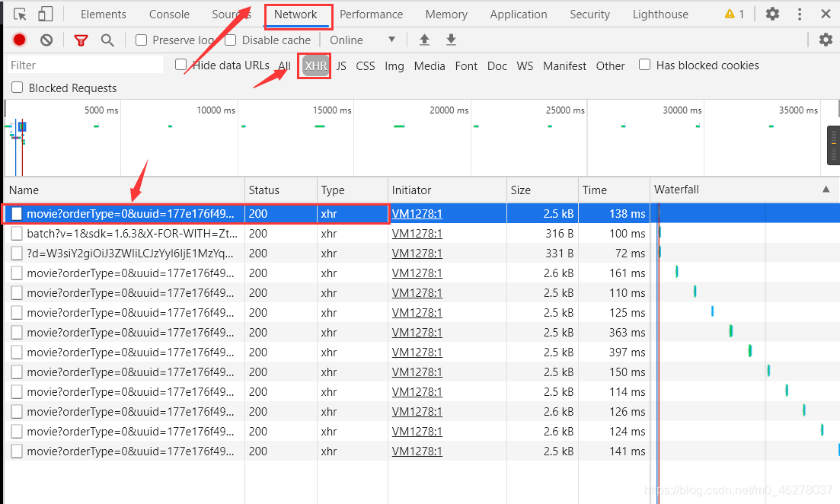Click the import HAR upload arrow icon
The height and width of the screenshot is (504, 840).
[x=424, y=40]
